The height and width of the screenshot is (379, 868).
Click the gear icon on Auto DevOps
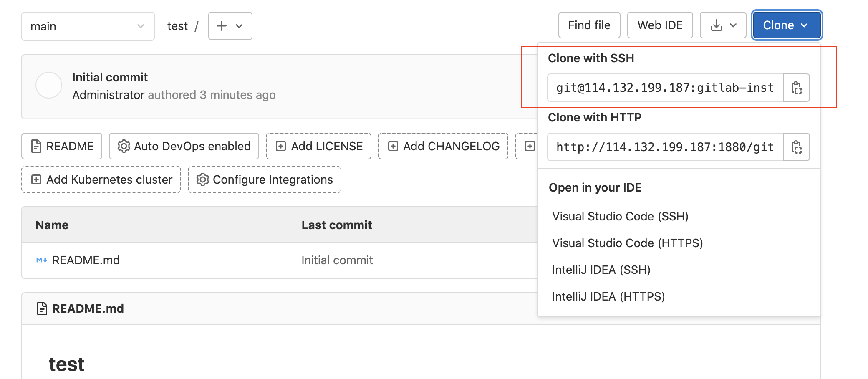pos(124,146)
